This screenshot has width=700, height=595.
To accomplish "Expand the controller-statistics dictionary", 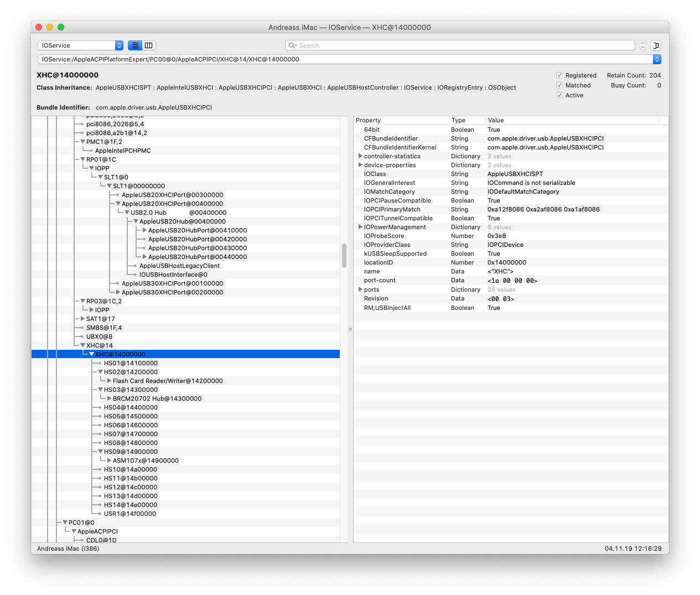I will coord(360,156).
